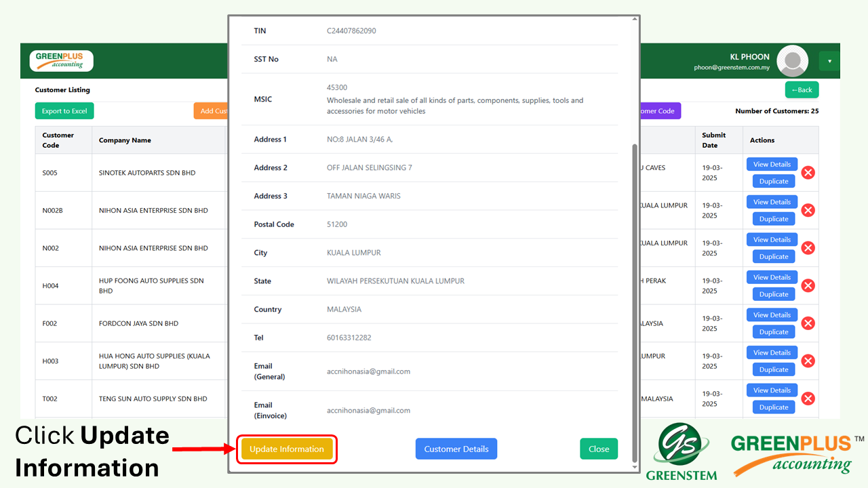Select TIN value C24407862090
The height and width of the screenshot is (488, 868).
(x=351, y=30)
